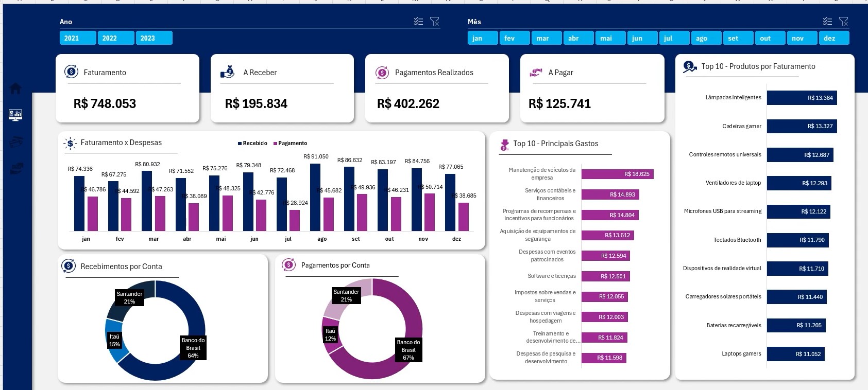Click the Banco do Brasil 67% label
868x390 pixels.
(409, 350)
